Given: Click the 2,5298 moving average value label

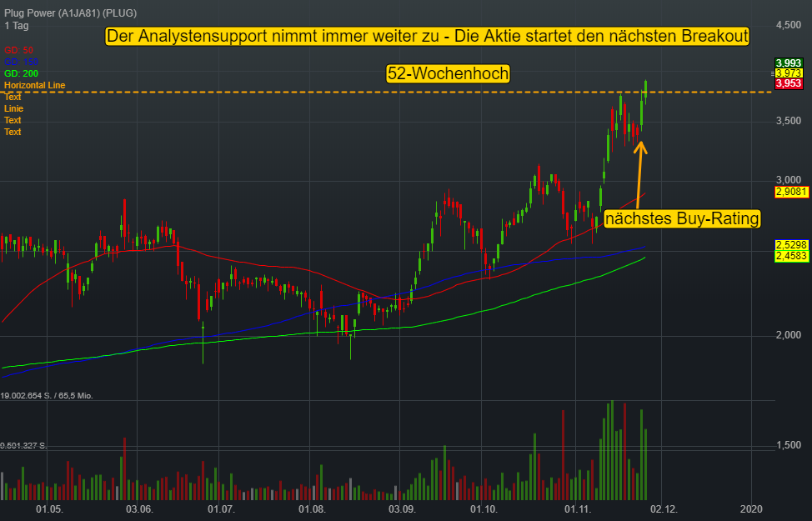Looking at the screenshot, I should pos(791,245).
